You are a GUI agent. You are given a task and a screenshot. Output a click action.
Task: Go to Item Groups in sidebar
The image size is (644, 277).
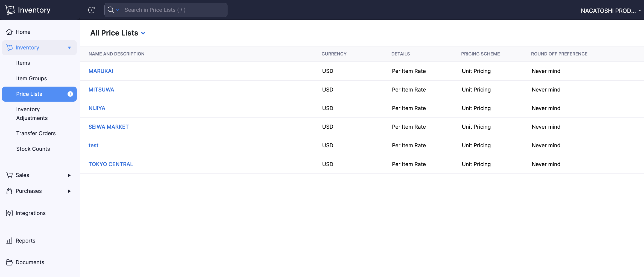coord(31,78)
